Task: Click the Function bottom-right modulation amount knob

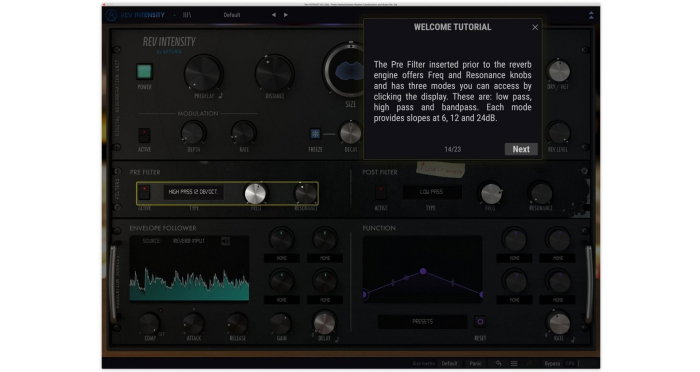Action: coord(558,281)
